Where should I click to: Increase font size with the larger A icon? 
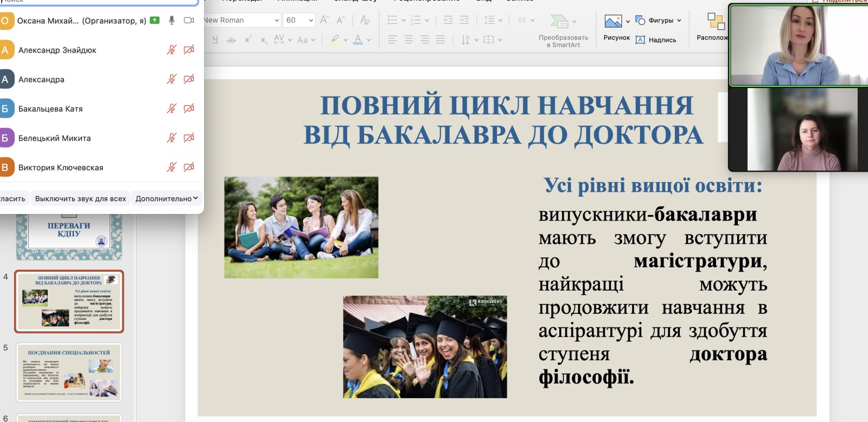click(x=324, y=20)
